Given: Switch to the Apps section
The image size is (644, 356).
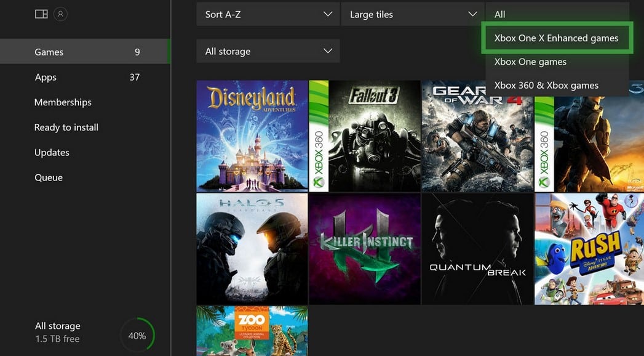Looking at the screenshot, I should point(45,77).
